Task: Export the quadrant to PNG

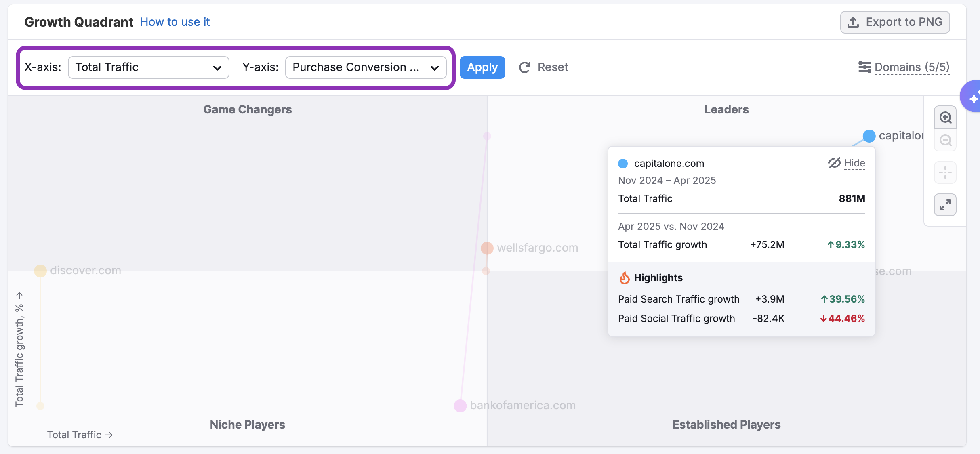Action: pos(895,22)
